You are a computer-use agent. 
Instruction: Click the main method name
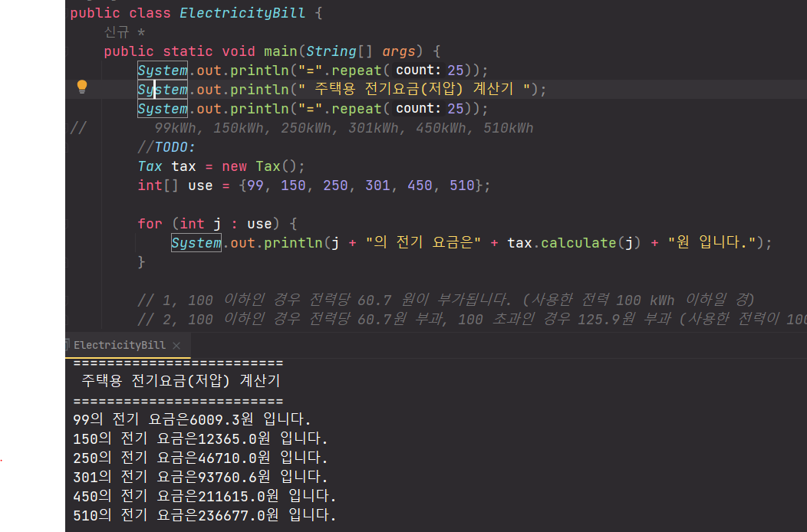coord(281,51)
